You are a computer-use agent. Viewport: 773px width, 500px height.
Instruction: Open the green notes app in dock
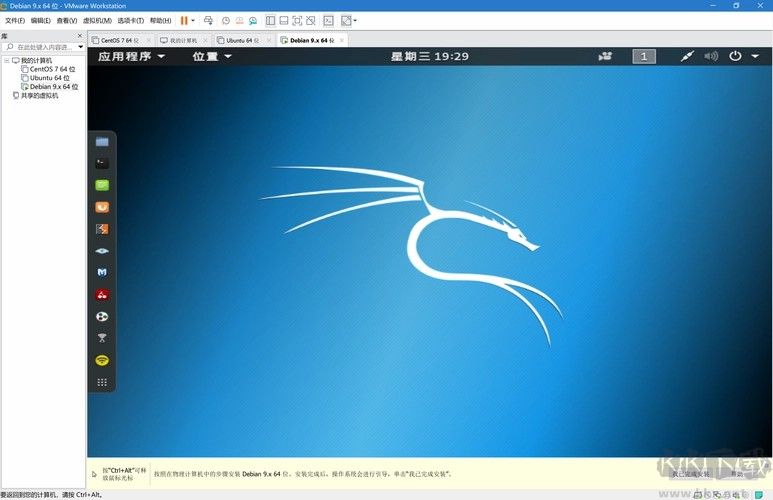coord(102,185)
